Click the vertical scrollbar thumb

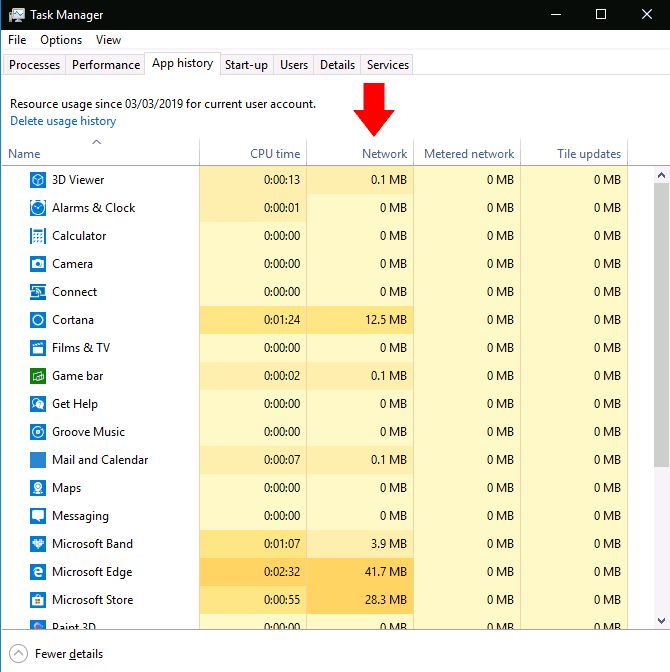point(661,325)
